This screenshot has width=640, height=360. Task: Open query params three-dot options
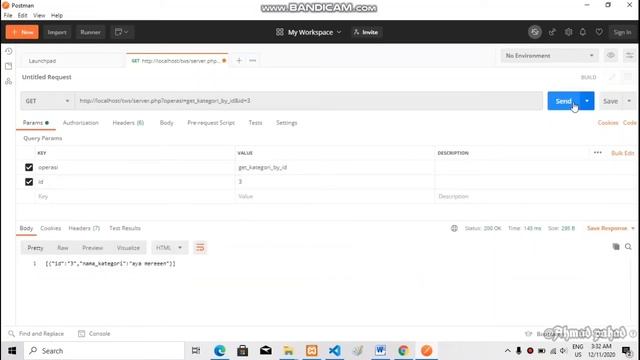pyautogui.click(x=598, y=153)
